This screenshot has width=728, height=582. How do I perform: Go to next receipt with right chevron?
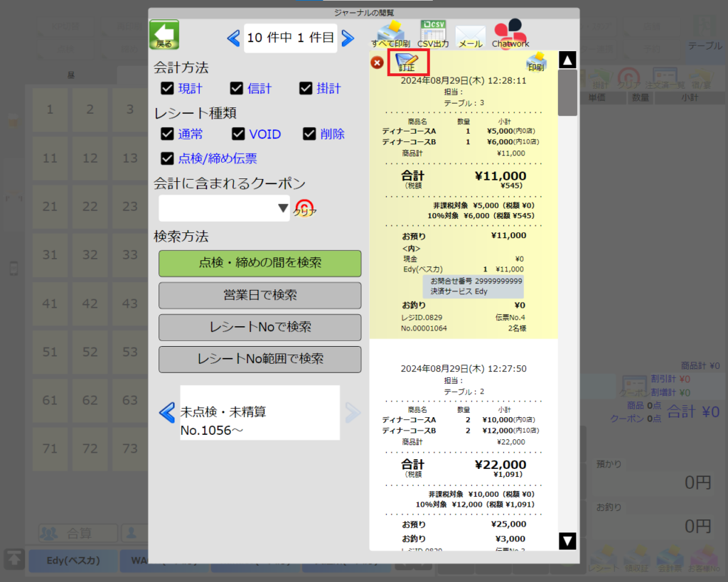[x=348, y=38]
